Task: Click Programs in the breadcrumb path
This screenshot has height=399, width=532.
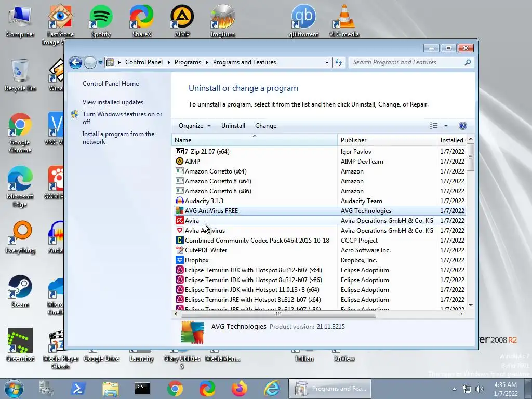Action: [x=188, y=62]
